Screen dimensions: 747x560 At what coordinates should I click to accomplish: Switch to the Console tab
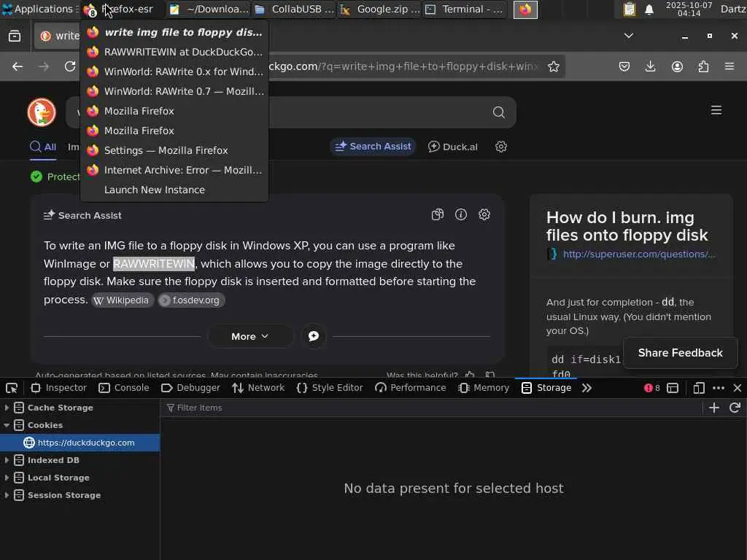(124, 388)
